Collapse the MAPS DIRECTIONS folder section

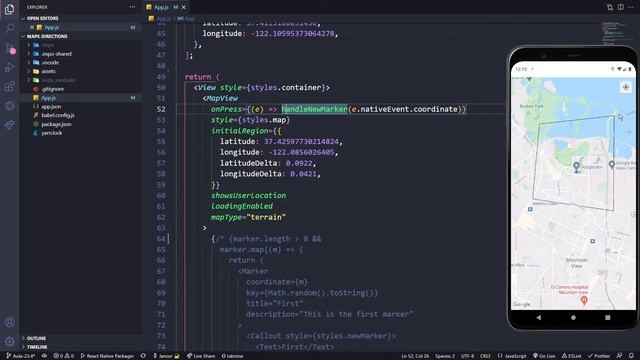click(x=81, y=36)
